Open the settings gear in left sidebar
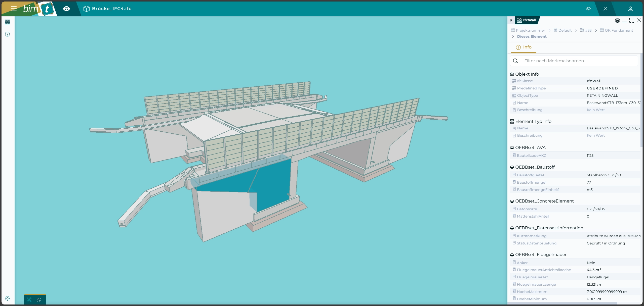Viewport: 644px width, 306px height. tap(8, 298)
